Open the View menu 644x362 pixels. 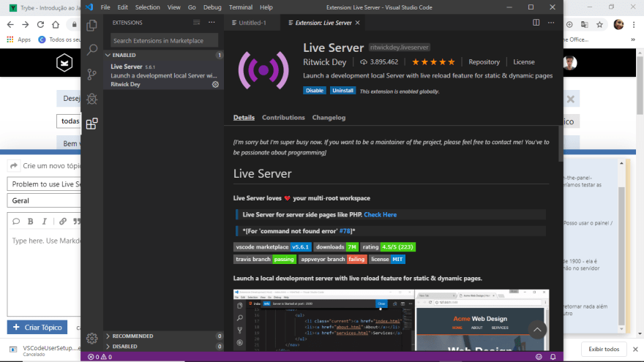(x=173, y=7)
